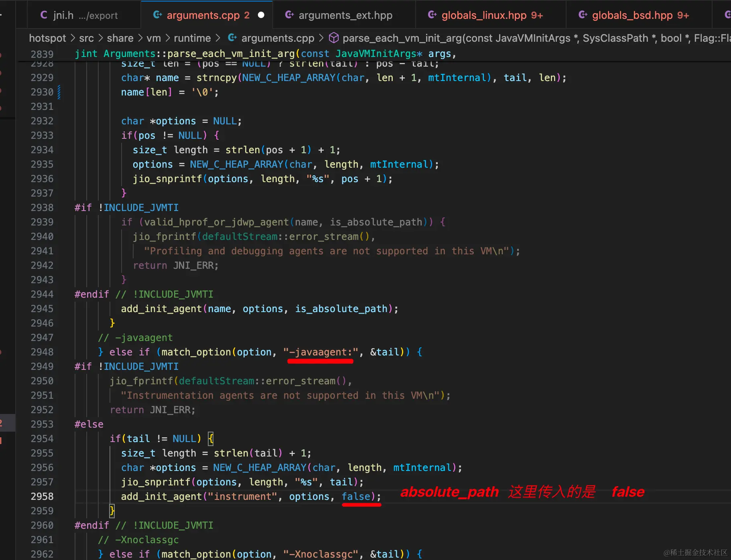Open the globals_bsd.hpp tab
Image resolution: width=731 pixels, height=560 pixels.
coord(639,15)
